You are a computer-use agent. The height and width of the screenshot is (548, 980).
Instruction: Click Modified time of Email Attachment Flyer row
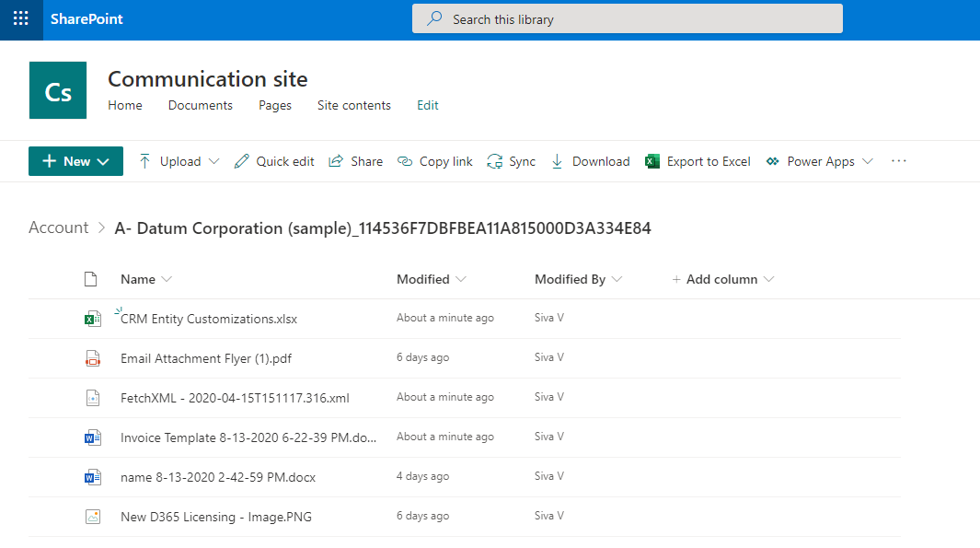(x=423, y=358)
